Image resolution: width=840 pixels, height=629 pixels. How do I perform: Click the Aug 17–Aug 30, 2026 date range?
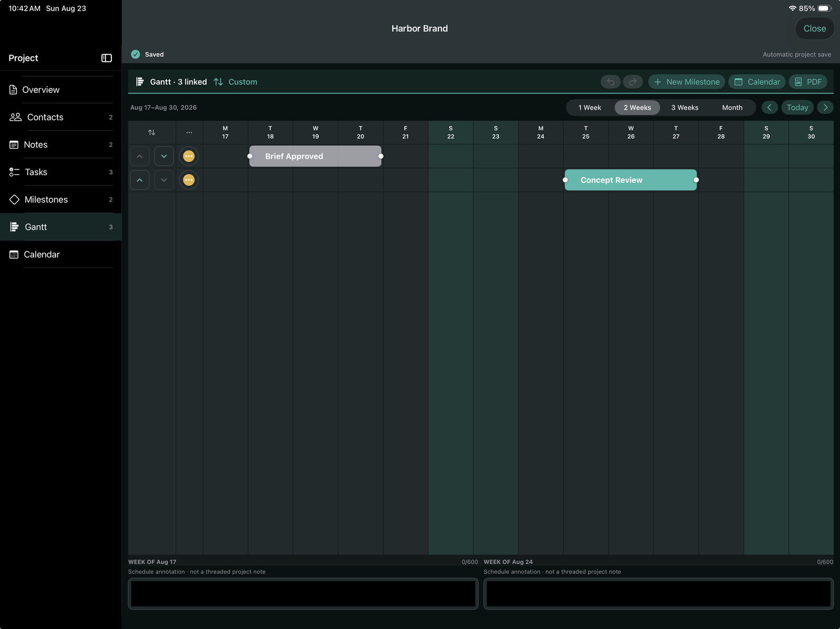pos(163,108)
